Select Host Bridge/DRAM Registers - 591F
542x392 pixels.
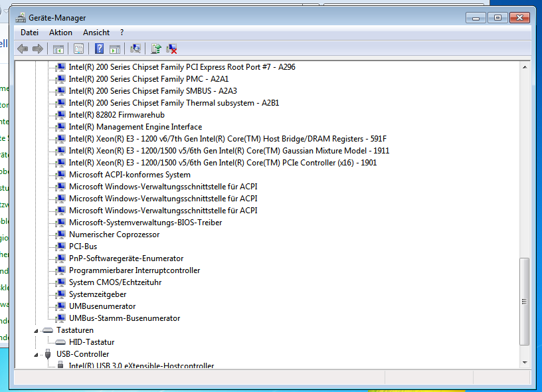pyautogui.click(x=227, y=139)
